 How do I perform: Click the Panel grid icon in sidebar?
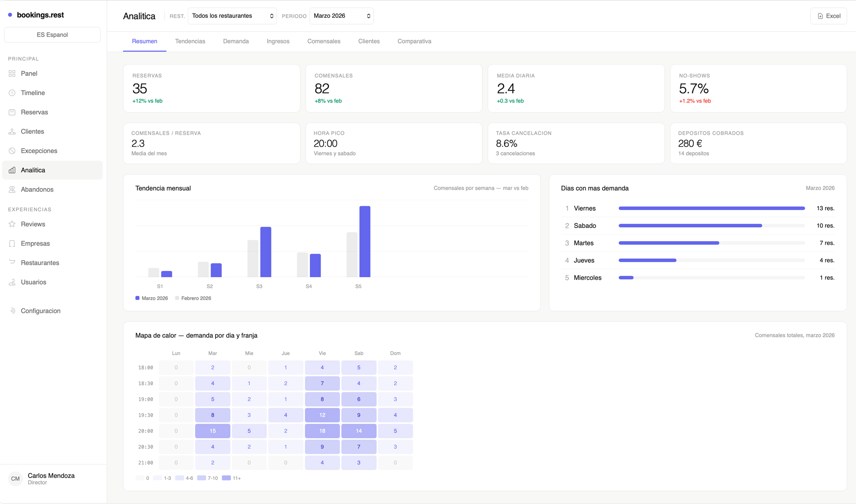tap(12, 74)
